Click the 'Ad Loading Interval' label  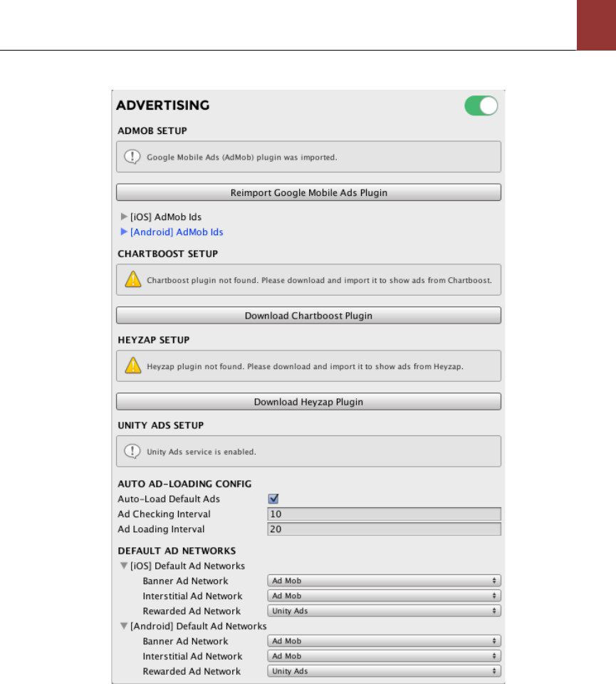tap(161, 529)
